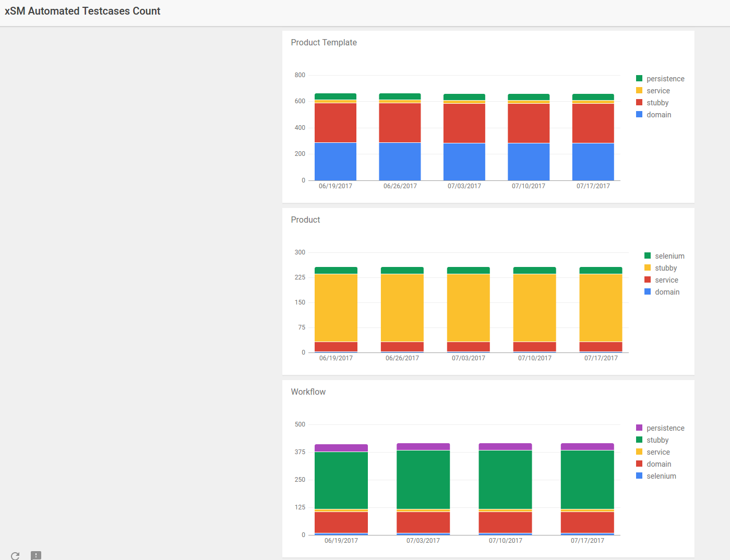Click blue domain bar for 06/19/2017 Product Template

[x=336, y=162]
